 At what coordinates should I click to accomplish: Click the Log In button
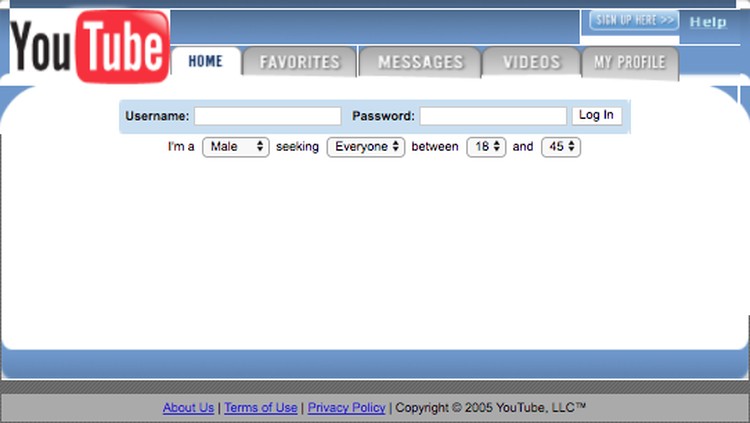(596, 115)
